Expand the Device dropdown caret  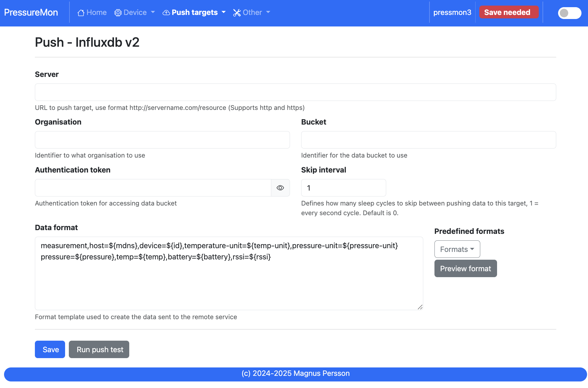tap(153, 12)
